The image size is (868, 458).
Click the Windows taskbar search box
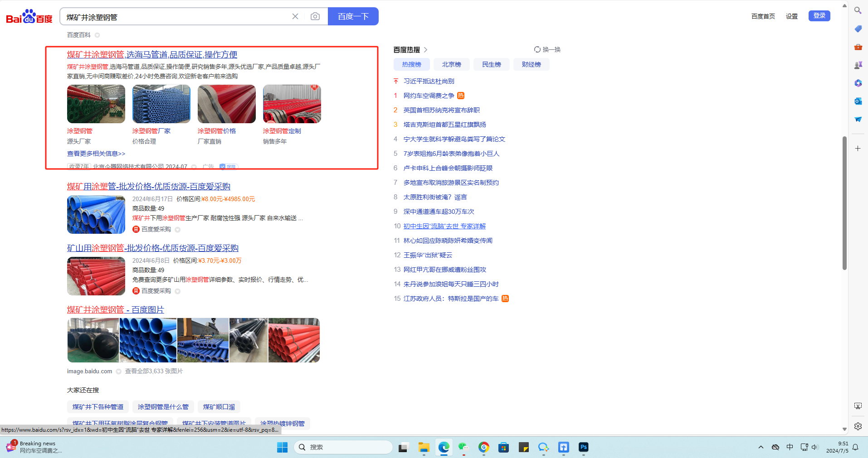(x=343, y=447)
